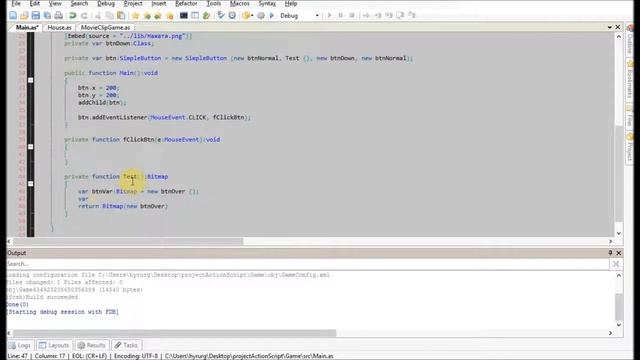This screenshot has height=360, width=640.
Task: Click the Print toolbar icon
Action: (59, 16)
